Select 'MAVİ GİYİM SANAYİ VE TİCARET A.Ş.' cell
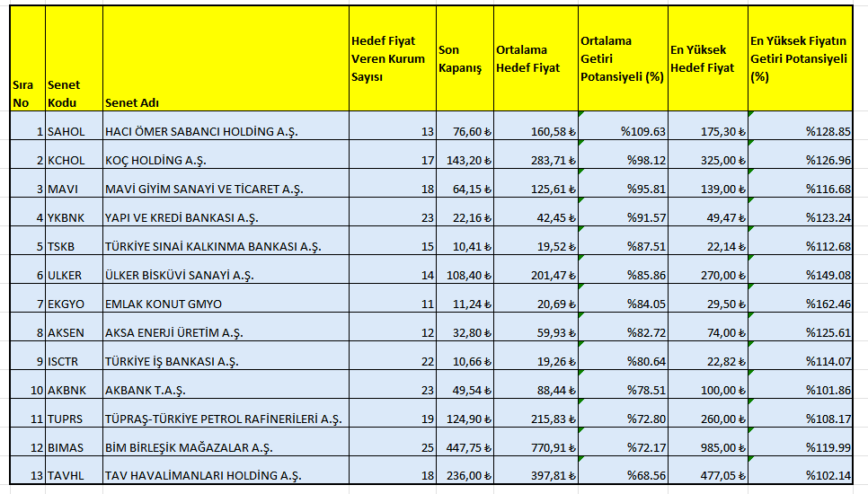The height and width of the screenshot is (494, 868). [226, 183]
